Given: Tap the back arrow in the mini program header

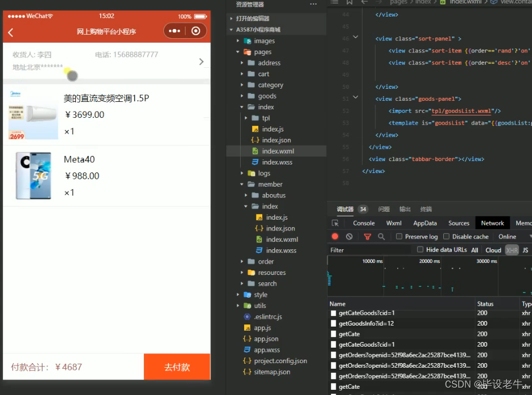Looking at the screenshot, I should click(10, 32).
